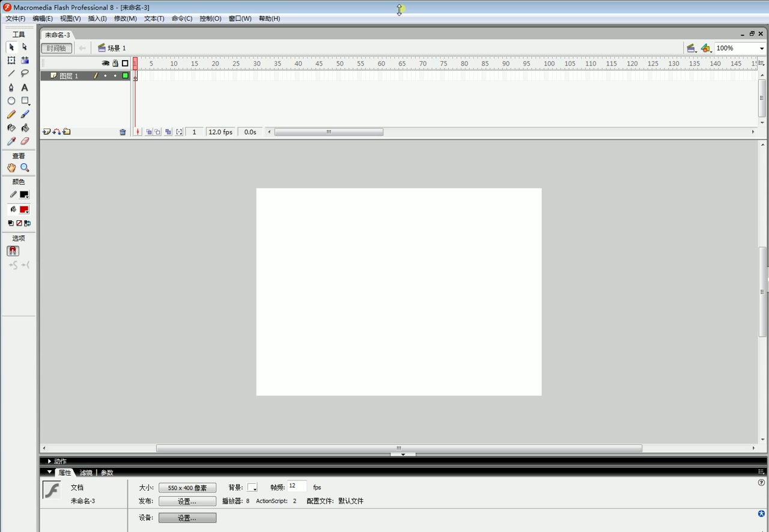
Task: Toggle show all layers as outlines
Action: (x=125, y=63)
